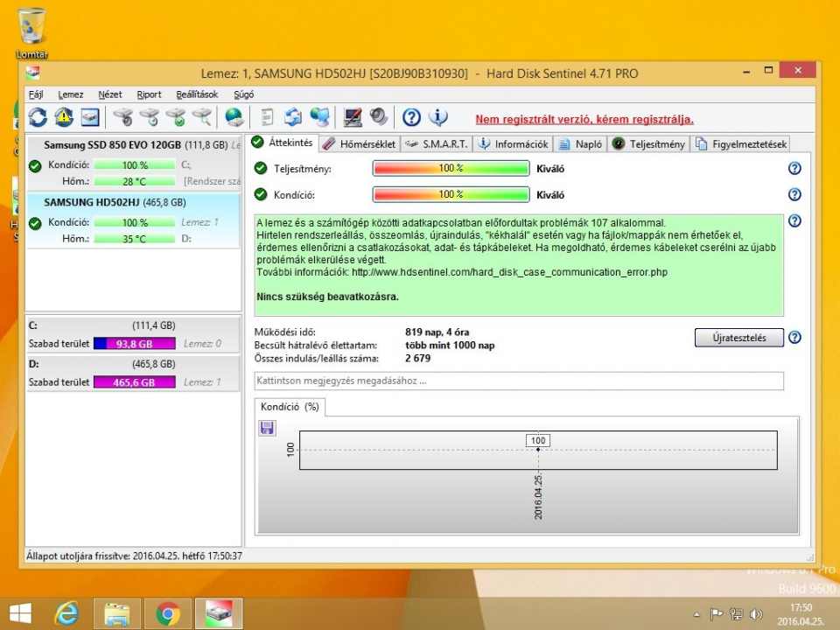840x630 pixels.
Task: Open the Beállítások menu
Action: coord(197,94)
